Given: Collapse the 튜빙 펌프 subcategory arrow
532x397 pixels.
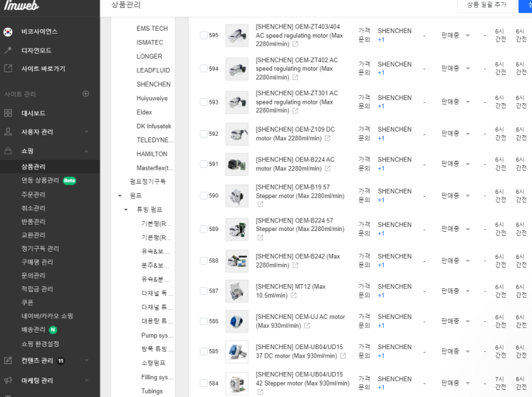Looking at the screenshot, I should [126, 210].
